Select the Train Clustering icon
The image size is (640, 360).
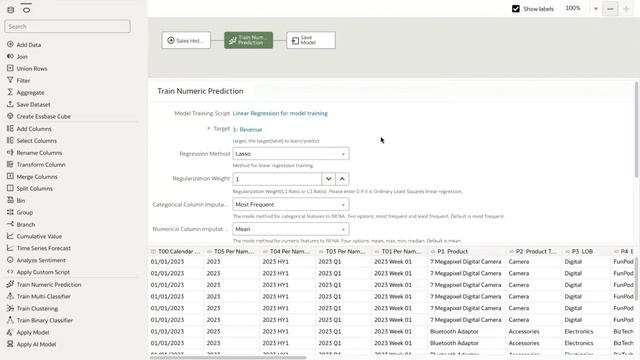coord(10,308)
